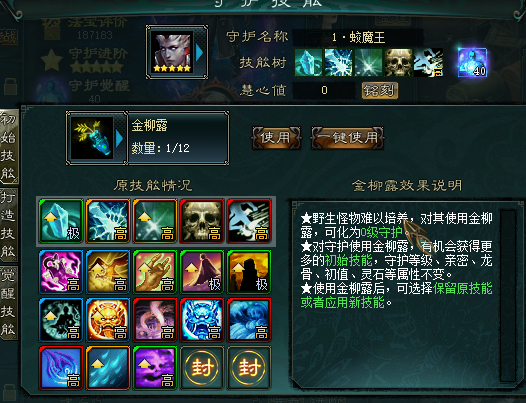
Task: Click the 使用 button
Action: click(276, 138)
